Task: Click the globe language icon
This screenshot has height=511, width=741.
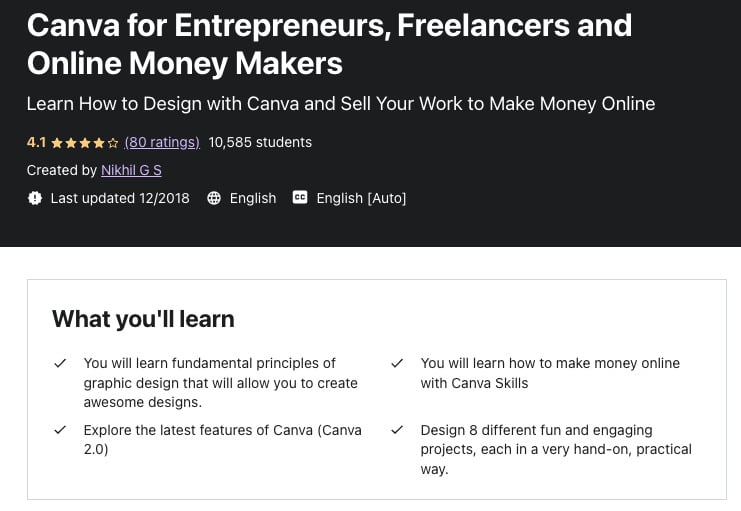Action: click(214, 198)
